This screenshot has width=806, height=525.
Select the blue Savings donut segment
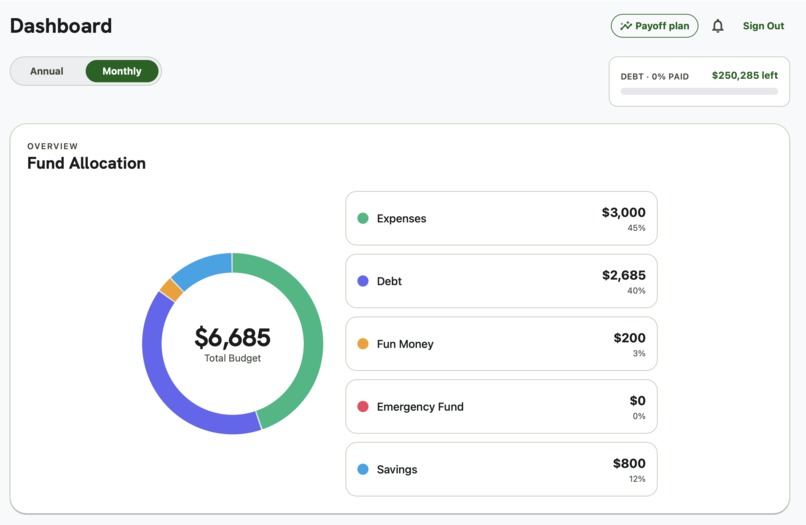coord(203,268)
